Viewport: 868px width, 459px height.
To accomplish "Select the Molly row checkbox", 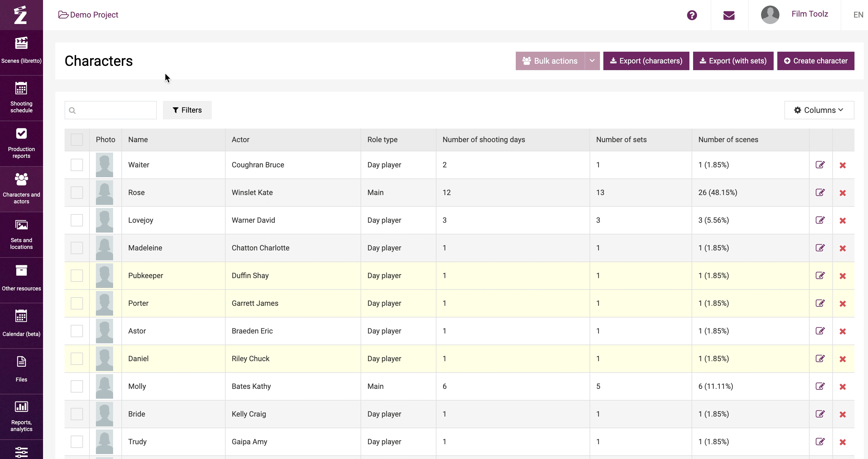I will tap(77, 386).
